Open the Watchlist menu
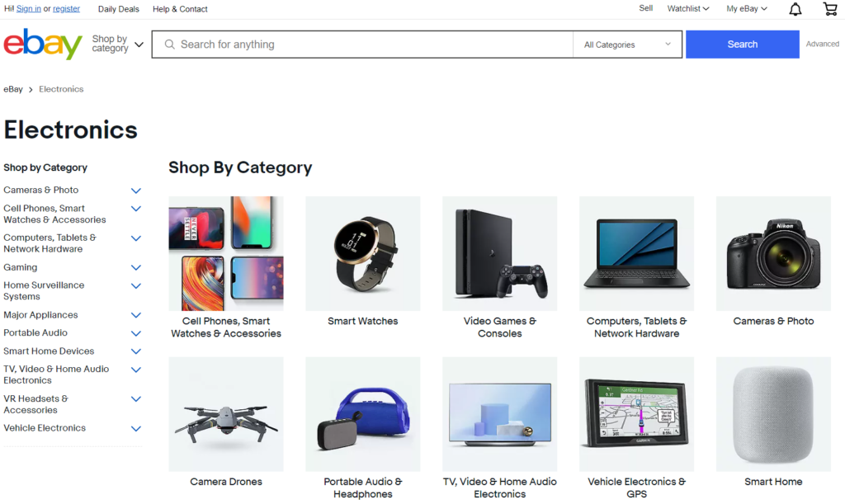Image resolution: width=845 pixels, height=504 pixels. point(687,9)
